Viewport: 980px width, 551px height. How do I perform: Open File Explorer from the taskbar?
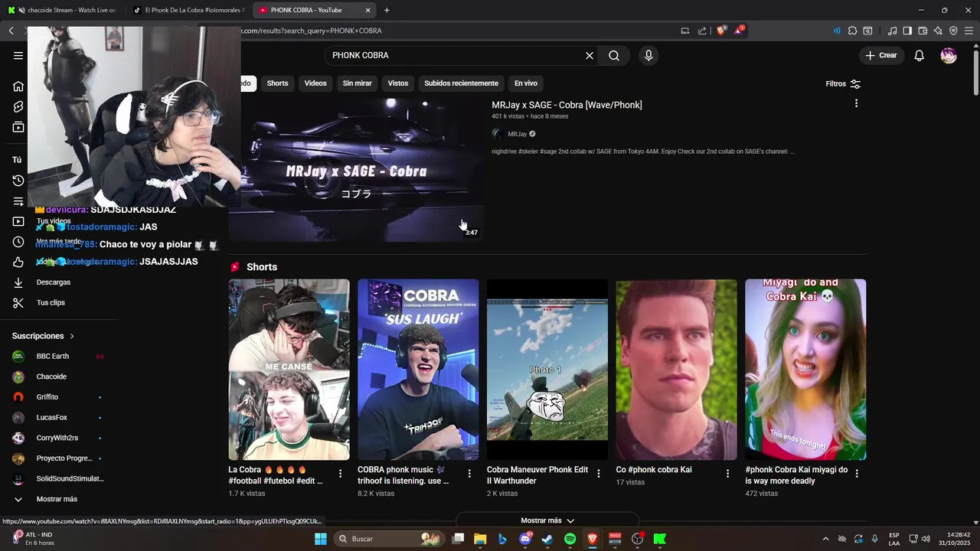pyautogui.click(x=480, y=539)
